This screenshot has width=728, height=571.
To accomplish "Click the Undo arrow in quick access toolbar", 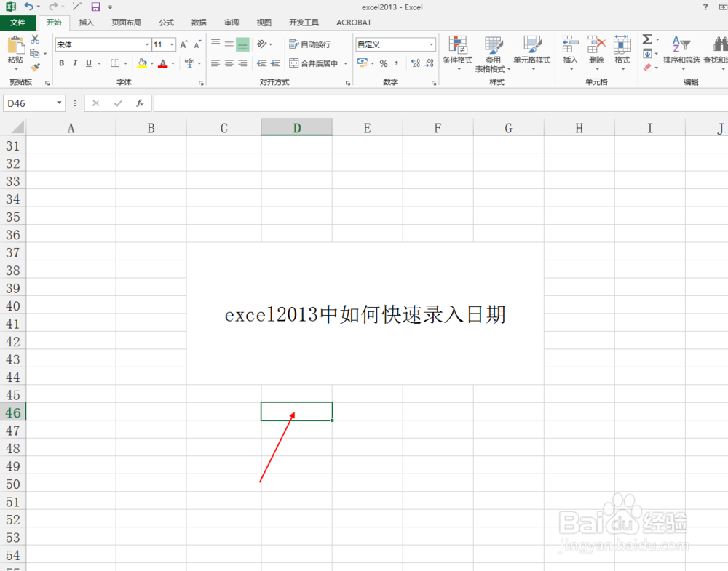I will pos(29,7).
